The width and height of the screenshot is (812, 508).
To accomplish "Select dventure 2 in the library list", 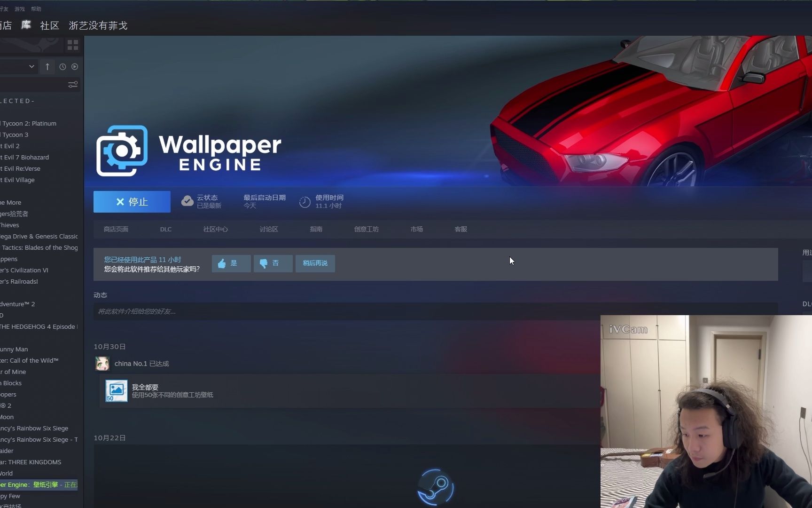I will pyautogui.click(x=39, y=304).
